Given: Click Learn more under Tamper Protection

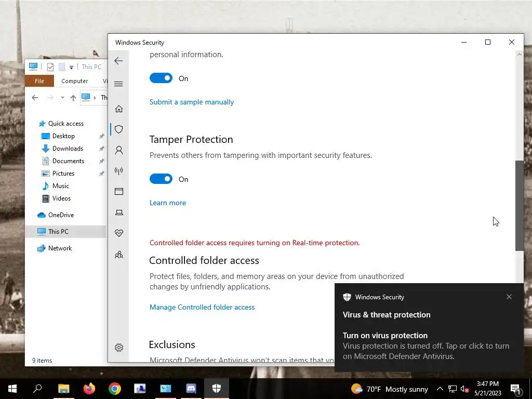Looking at the screenshot, I should point(168,203).
